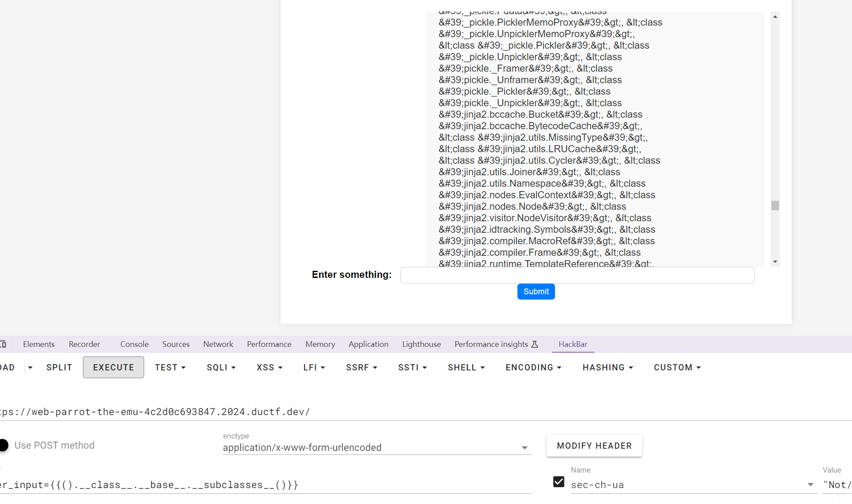Uncheck the sec-ch-ua header checkbox
This screenshot has height=504, width=852.
point(559,482)
